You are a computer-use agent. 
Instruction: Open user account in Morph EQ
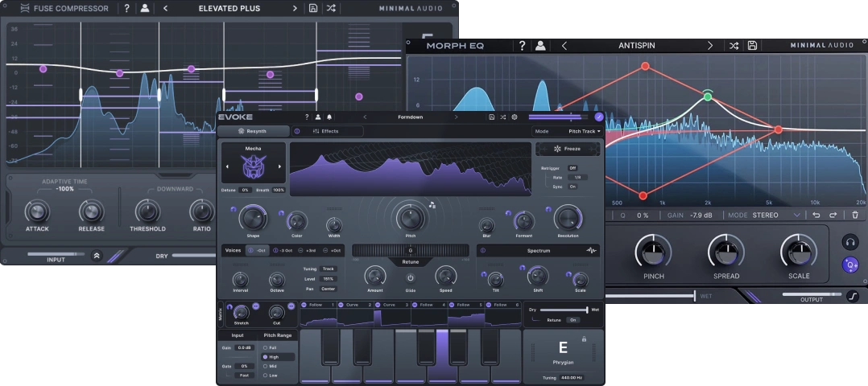[540, 46]
